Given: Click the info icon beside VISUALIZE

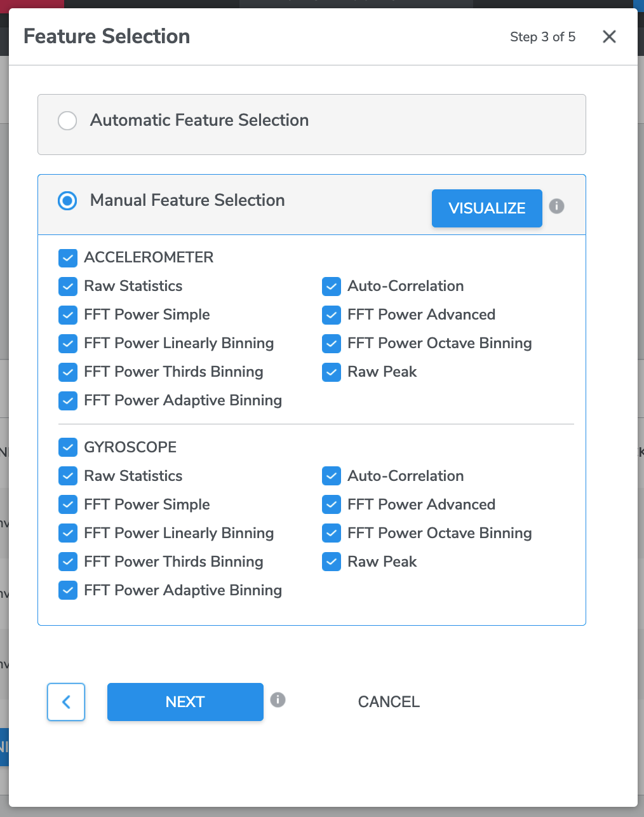Looking at the screenshot, I should pos(556,206).
